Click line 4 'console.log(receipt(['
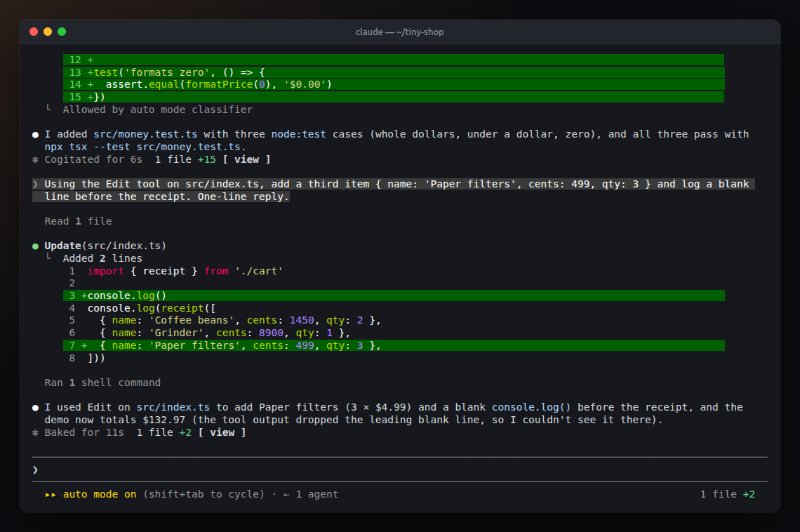Screen dimensions: 800x532 click(142, 308)
